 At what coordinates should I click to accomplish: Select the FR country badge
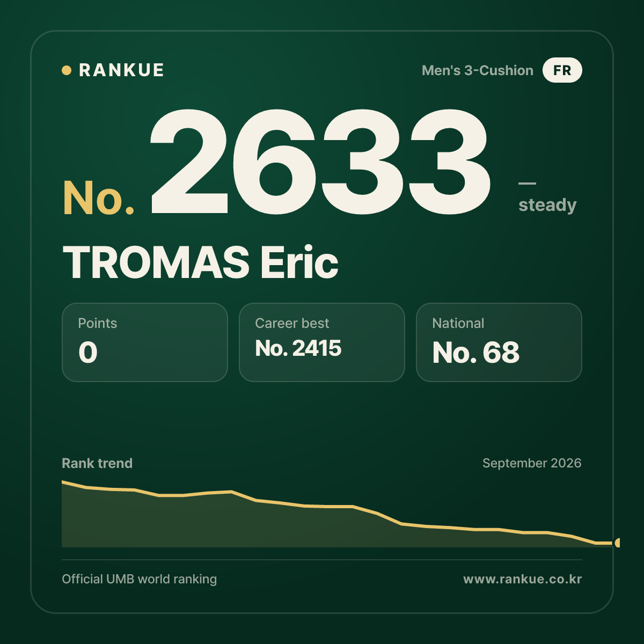[562, 70]
